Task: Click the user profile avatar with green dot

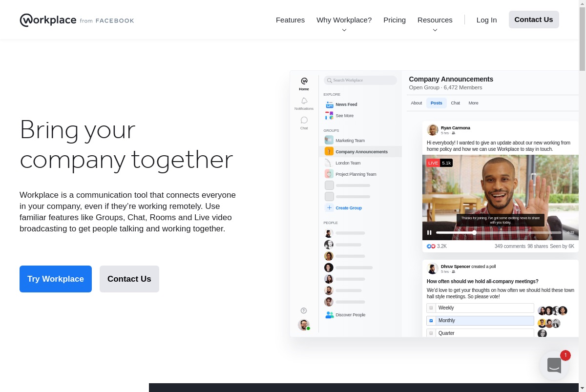Action: [304, 325]
